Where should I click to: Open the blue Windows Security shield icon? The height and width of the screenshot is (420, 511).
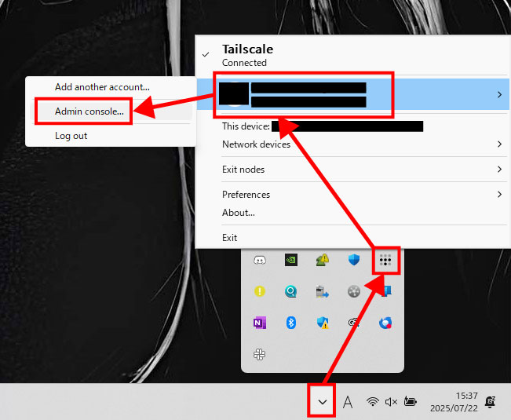(353, 260)
